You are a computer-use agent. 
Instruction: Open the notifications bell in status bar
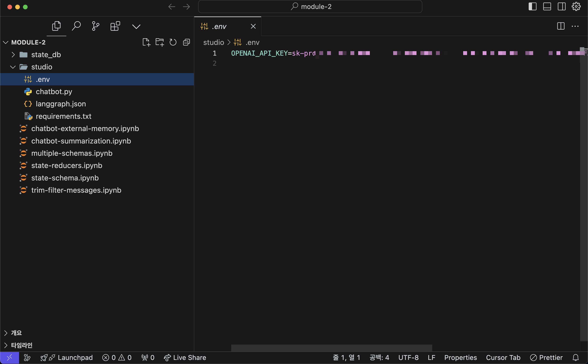coord(575,358)
